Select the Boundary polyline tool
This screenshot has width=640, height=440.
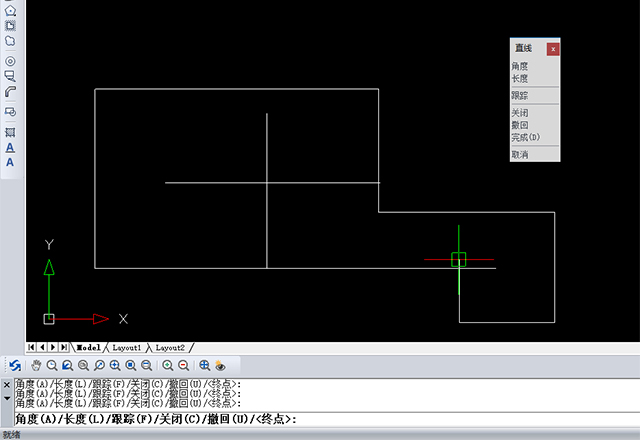pos(10,26)
